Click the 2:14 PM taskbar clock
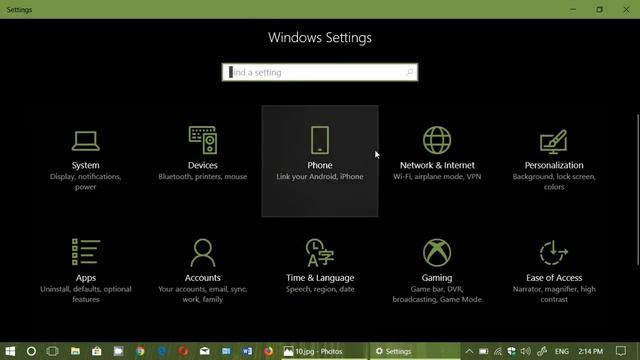The width and height of the screenshot is (640, 360). click(x=590, y=351)
